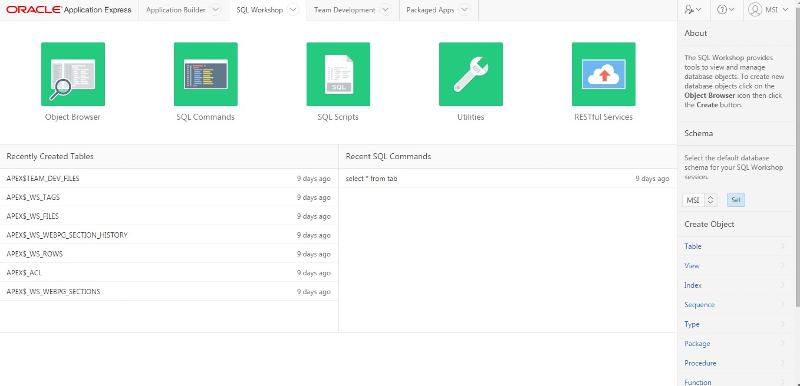Open the RESTful Services cloud icon
This screenshot has height=386, width=800.
click(x=604, y=74)
